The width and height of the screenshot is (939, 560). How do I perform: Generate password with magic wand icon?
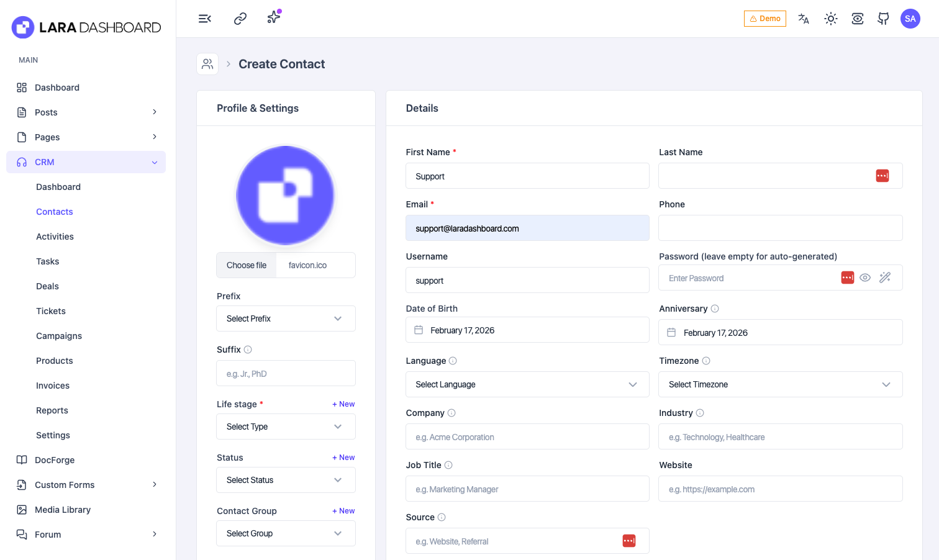885,278
